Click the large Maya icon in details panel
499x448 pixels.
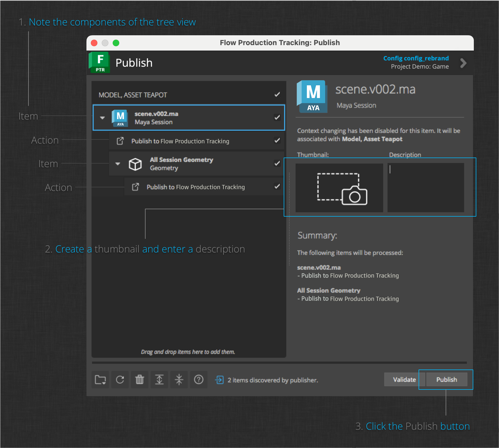coord(312,97)
